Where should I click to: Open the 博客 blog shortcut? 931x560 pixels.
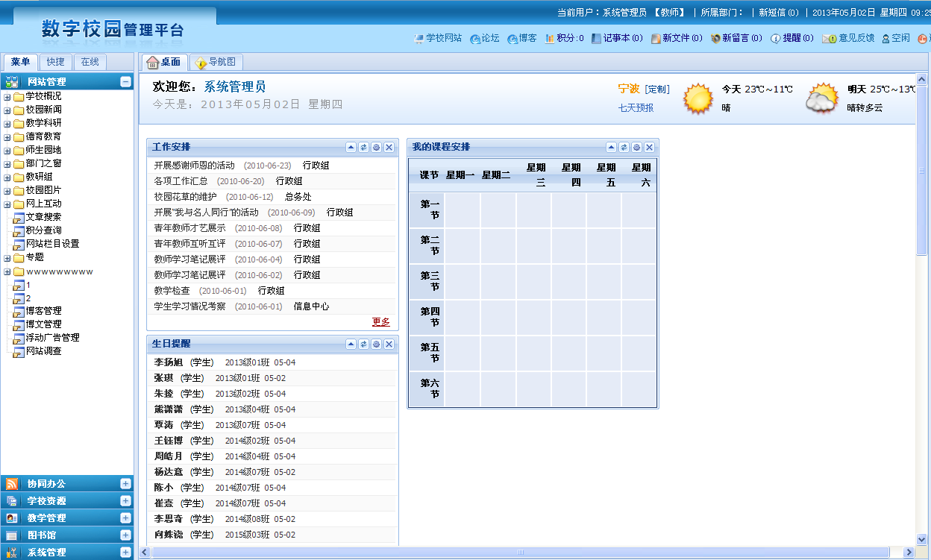pos(522,38)
